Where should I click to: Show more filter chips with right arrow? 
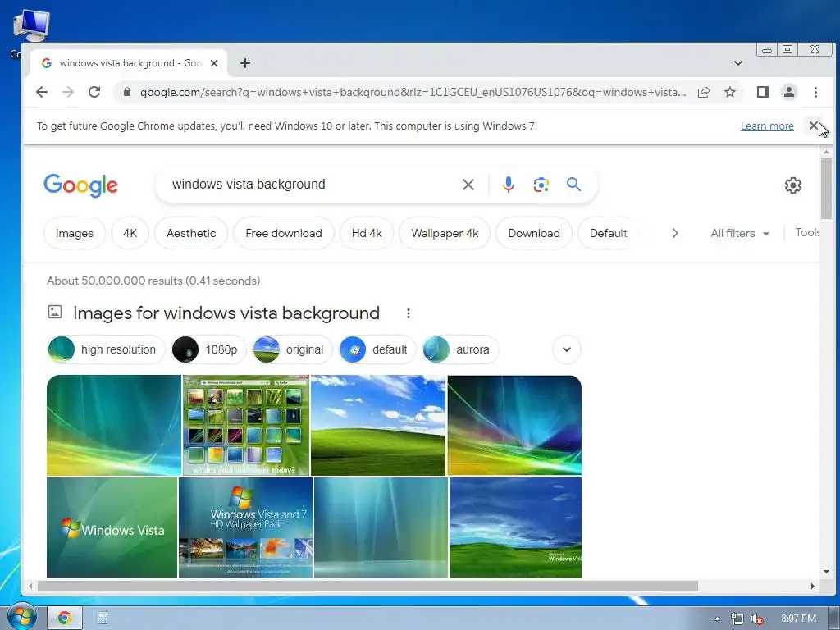tap(675, 233)
